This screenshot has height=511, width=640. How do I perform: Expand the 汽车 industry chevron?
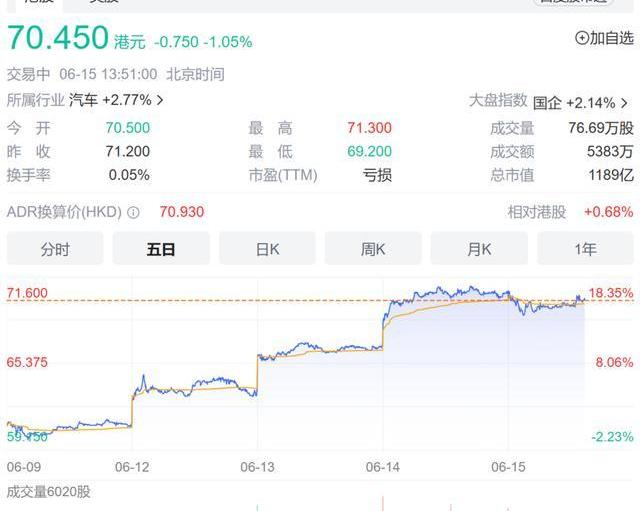coord(160,100)
